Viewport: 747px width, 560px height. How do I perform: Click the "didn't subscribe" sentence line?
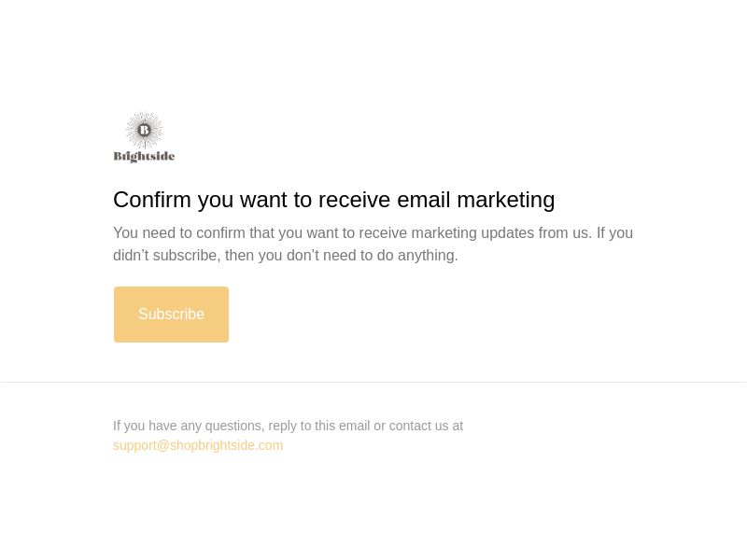286,255
